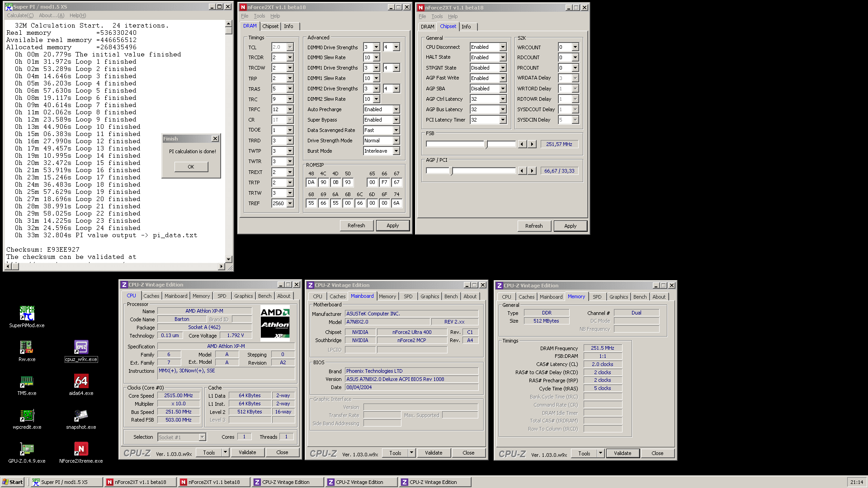The image size is (868, 488).
Task: Click Refresh in the DRAM nForce2XT window
Action: pyautogui.click(x=356, y=225)
